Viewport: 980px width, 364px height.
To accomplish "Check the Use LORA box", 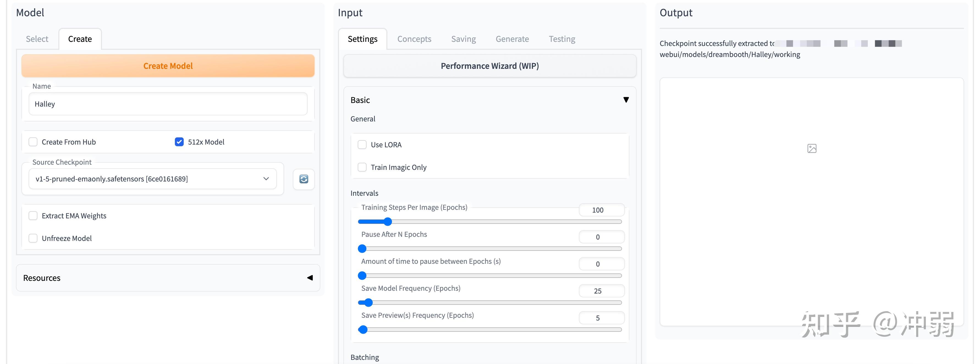I will (362, 145).
